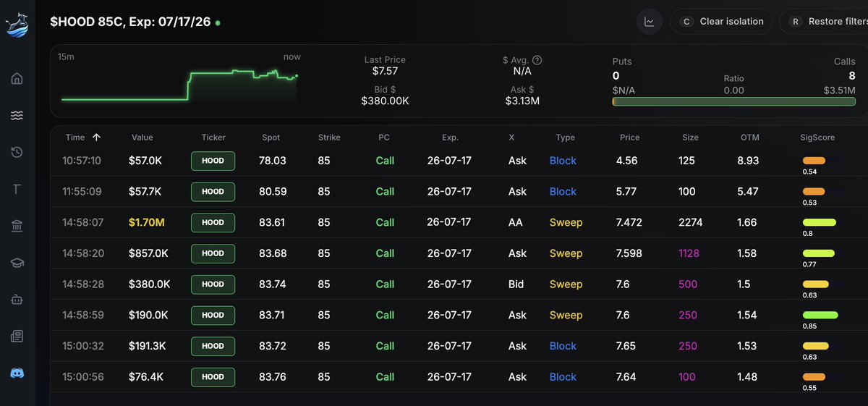
Task: Click the 1128 size cell
Action: click(x=690, y=253)
